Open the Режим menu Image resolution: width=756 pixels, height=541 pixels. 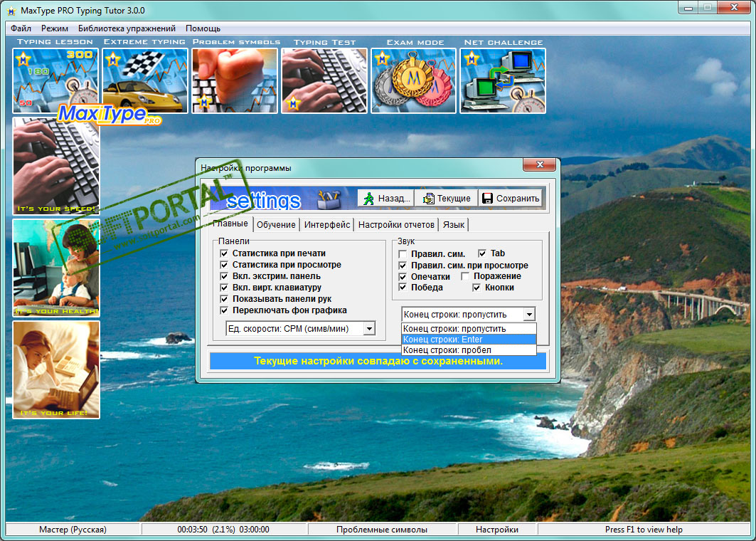pos(55,28)
